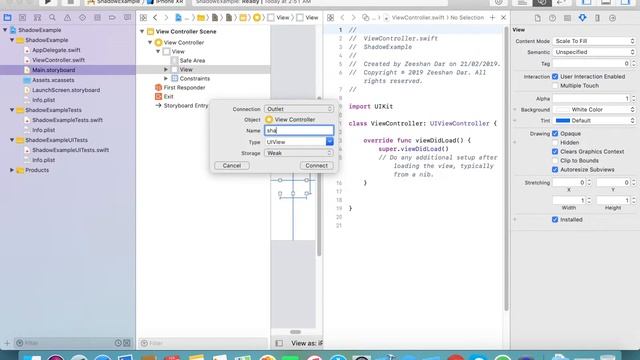Show the Quick Help inspector
Image resolution: width=640 pixels, height=360 pixels.
pyautogui.click(x=552, y=18)
